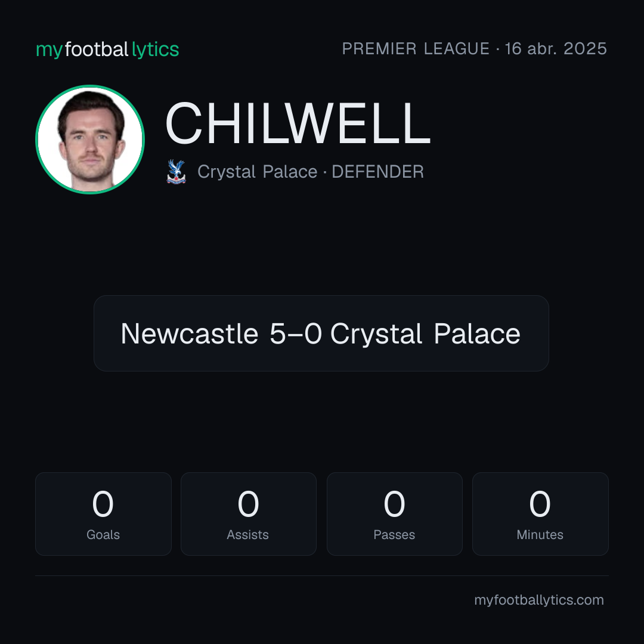This screenshot has width=644, height=644.
Task: Click the player portrait photo
Action: coord(90,140)
